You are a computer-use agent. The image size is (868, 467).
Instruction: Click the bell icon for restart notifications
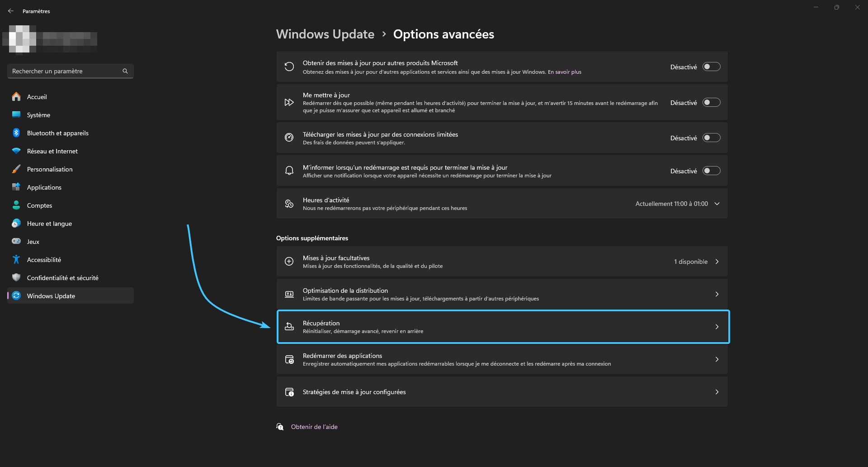pyautogui.click(x=289, y=171)
